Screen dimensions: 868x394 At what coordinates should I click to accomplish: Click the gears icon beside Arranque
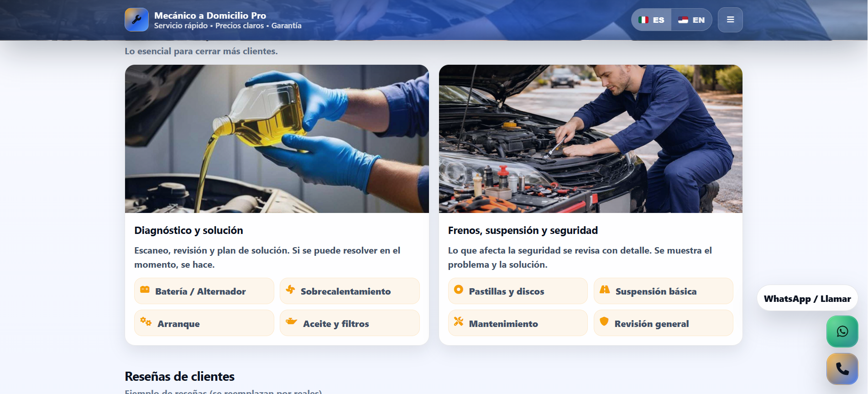coord(146,321)
